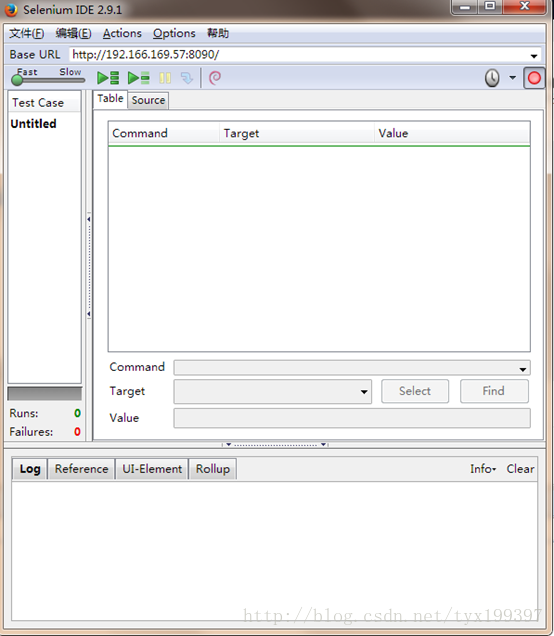This screenshot has height=636, width=554.
Task: Open scheduler dropdown arrow beside clock
Action: [513, 77]
